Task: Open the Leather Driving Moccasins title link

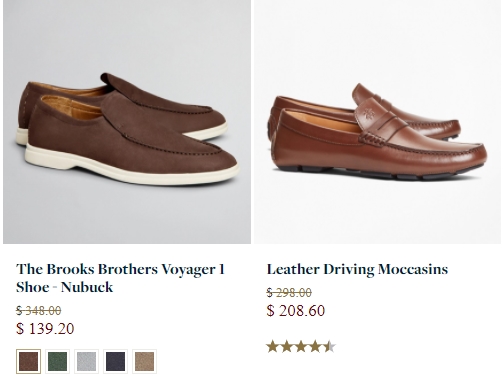Action: point(357,269)
